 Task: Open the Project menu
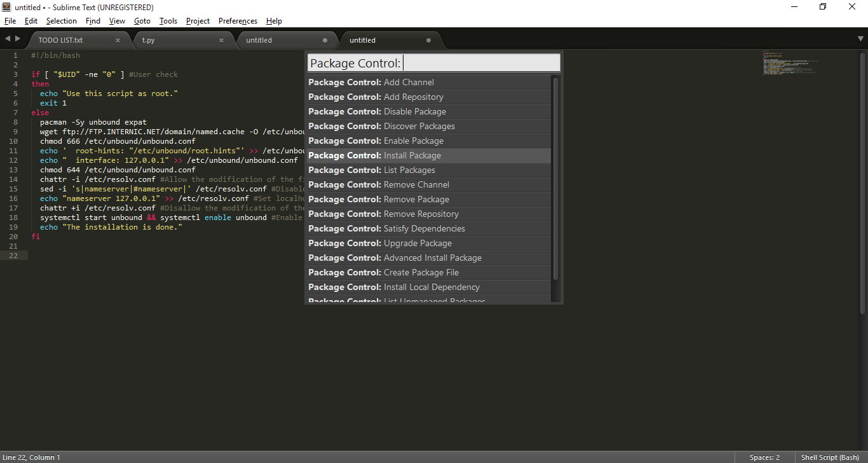click(198, 21)
